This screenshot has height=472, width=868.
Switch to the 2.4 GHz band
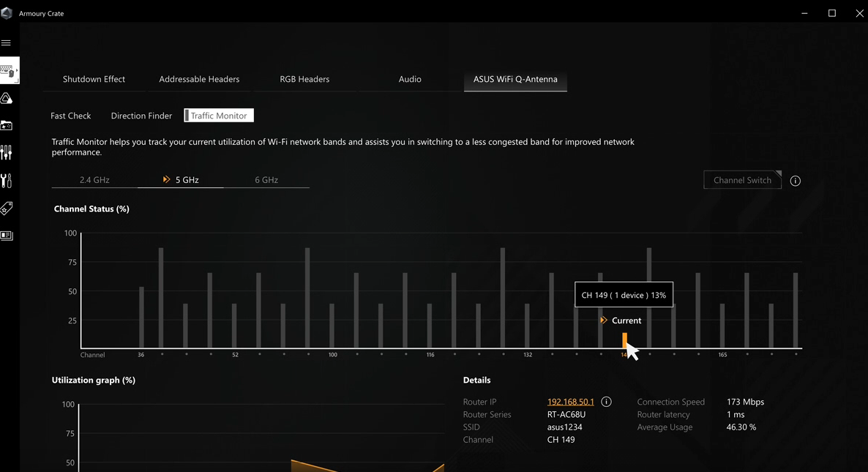coord(94,180)
